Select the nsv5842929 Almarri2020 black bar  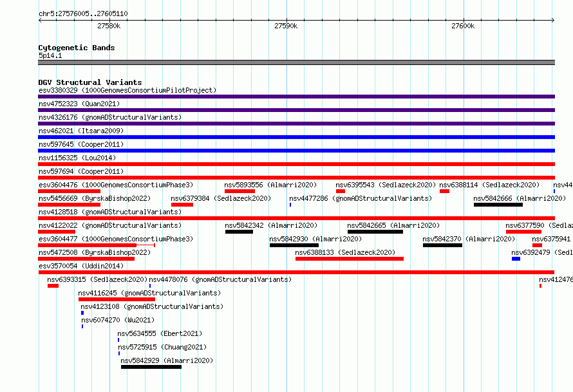coord(151,367)
